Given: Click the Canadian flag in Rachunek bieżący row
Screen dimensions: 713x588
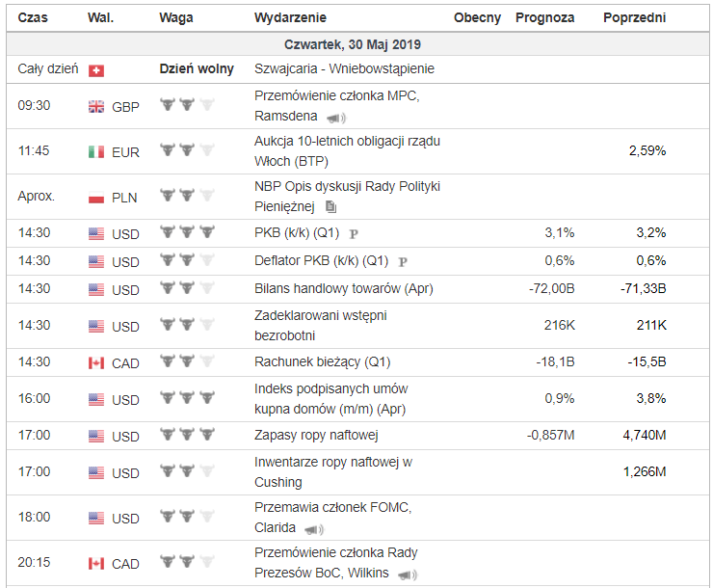Looking at the screenshot, I should click(x=96, y=362).
